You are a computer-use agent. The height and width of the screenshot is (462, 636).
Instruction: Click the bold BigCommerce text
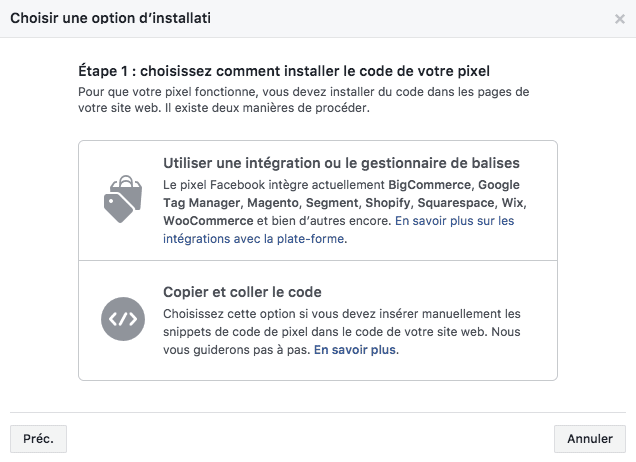click(x=429, y=185)
